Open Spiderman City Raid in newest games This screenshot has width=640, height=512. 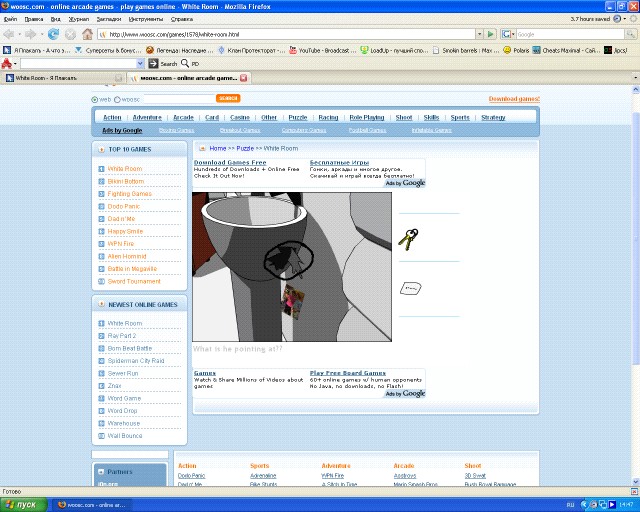(x=136, y=361)
